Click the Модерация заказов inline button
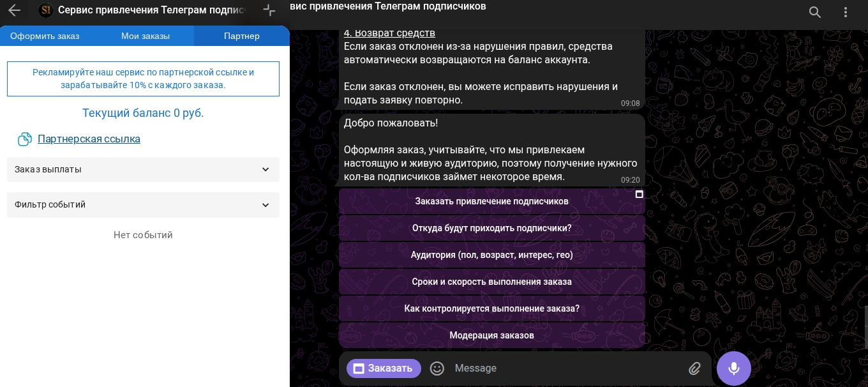The width and height of the screenshot is (868, 387). [491, 335]
